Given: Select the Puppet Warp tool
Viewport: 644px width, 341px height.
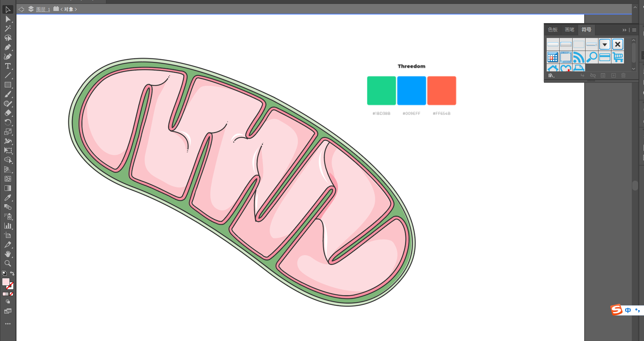Looking at the screenshot, I should [8, 141].
